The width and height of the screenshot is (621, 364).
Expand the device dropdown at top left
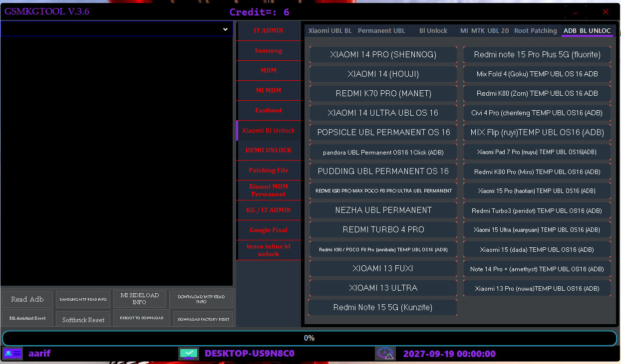click(x=226, y=29)
